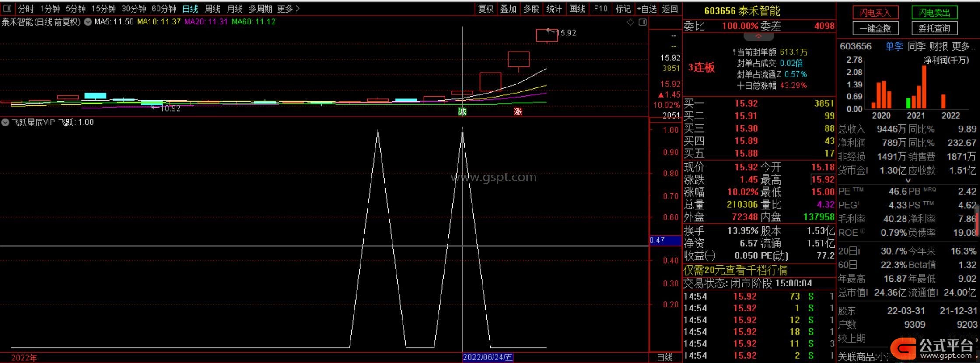Click the 2022/06/24/五 date label on the axis

coord(487,357)
